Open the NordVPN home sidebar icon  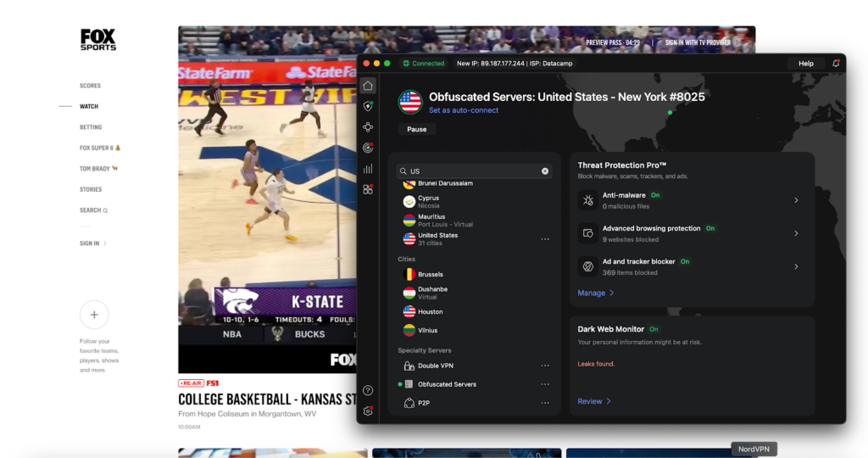tap(368, 86)
